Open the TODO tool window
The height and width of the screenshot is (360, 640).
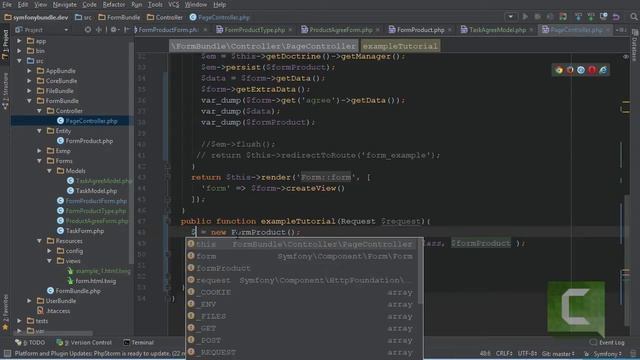(30, 342)
